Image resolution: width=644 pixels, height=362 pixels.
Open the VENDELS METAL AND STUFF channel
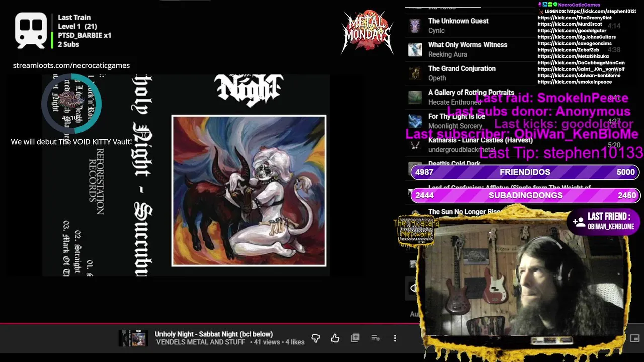click(200, 342)
